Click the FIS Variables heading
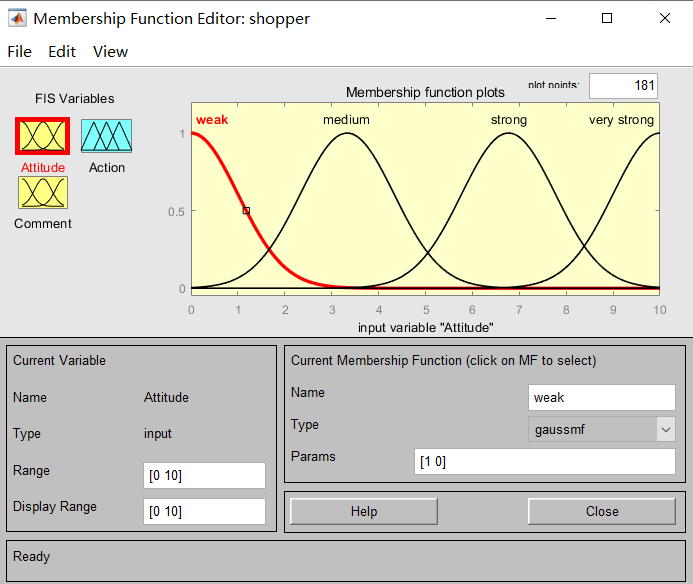 (75, 99)
